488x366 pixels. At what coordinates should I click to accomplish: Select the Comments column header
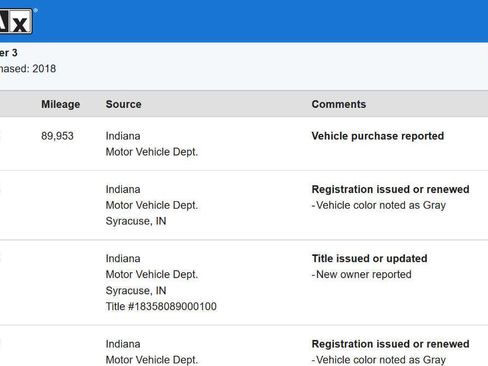coord(339,104)
